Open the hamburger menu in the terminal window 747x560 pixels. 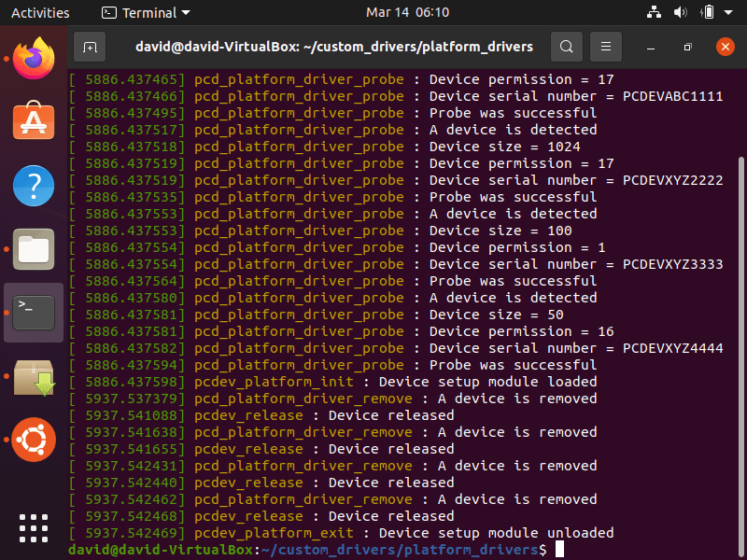coord(605,46)
